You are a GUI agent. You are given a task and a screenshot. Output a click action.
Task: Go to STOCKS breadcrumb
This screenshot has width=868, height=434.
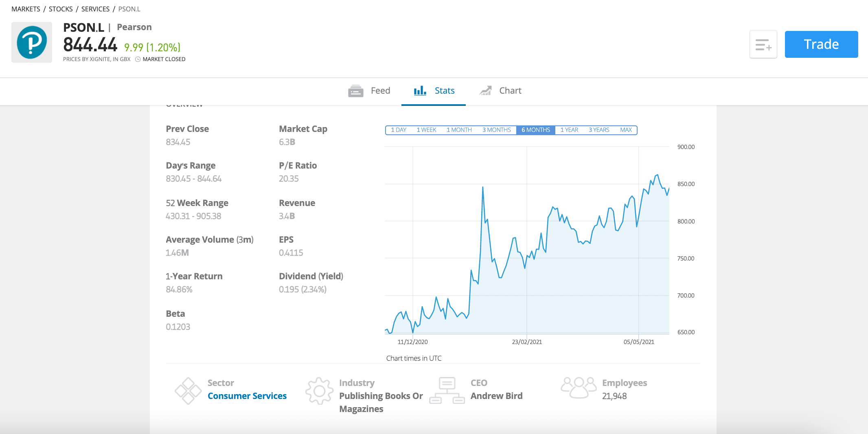pyautogui.click(x=61, y=9)
